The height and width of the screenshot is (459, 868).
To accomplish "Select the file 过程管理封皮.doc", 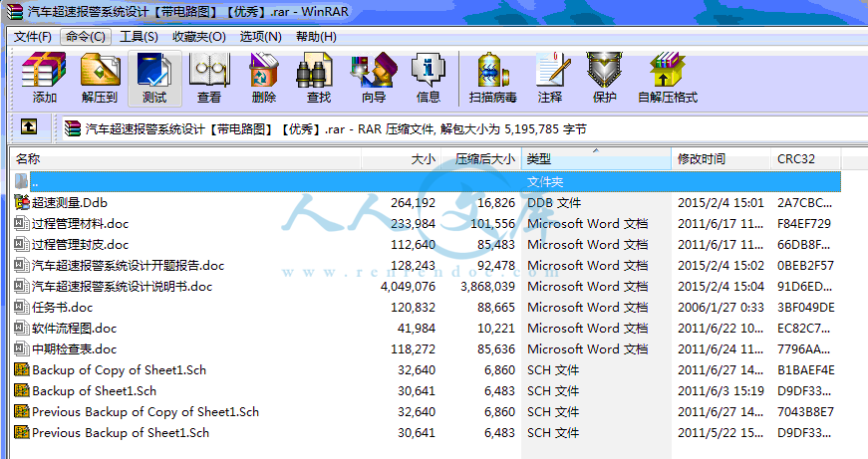I will (81, 245).
